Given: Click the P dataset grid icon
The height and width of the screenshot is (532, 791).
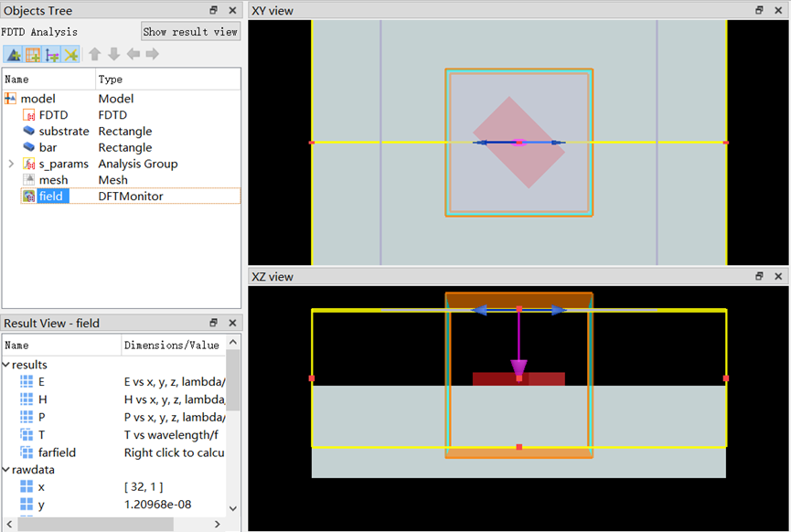Looking at the screenshot, I should [27, 417].
